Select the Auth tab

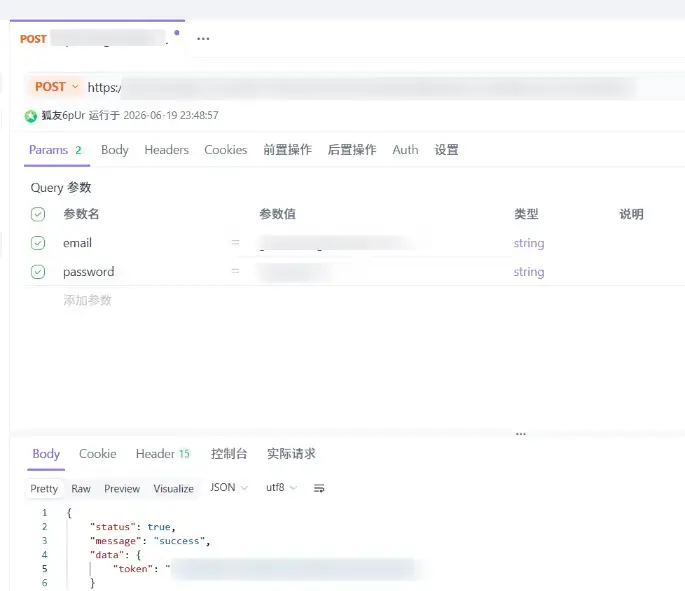pos(405,150)
